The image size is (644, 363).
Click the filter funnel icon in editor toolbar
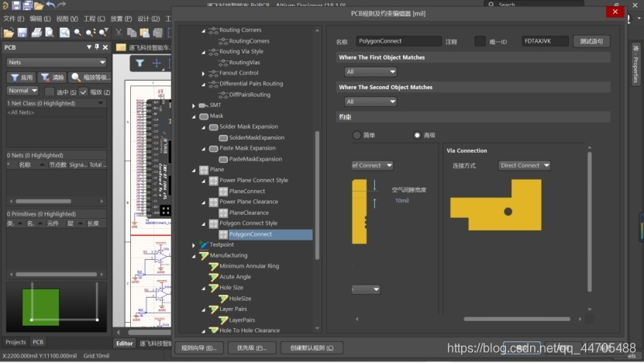coord(139,63)
